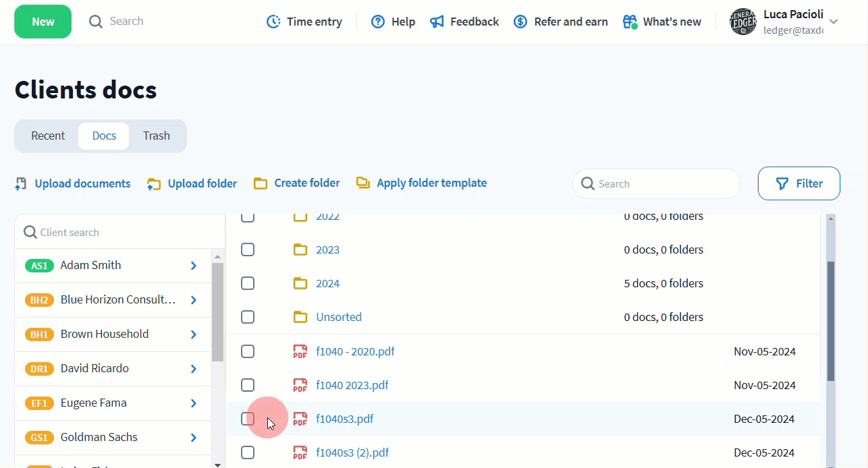Click the Apply folder template icon
This screenshot has height=468, width=868.
[363, 183]
